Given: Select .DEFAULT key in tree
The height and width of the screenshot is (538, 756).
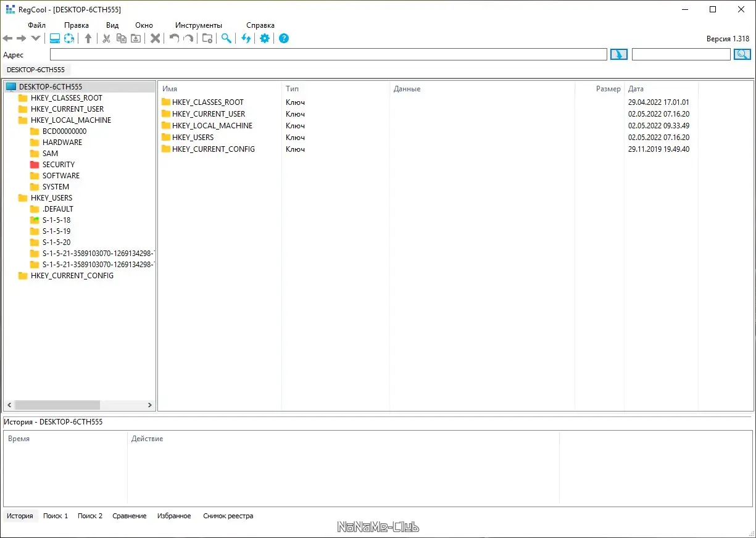Looking at the screenshot, I should (57, 209).
